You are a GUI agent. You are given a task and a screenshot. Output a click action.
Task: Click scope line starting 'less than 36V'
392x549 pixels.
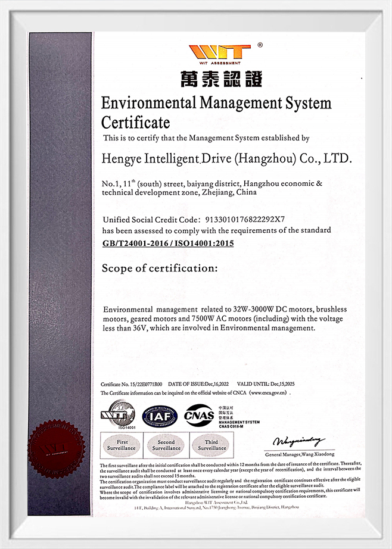point(209,328)
